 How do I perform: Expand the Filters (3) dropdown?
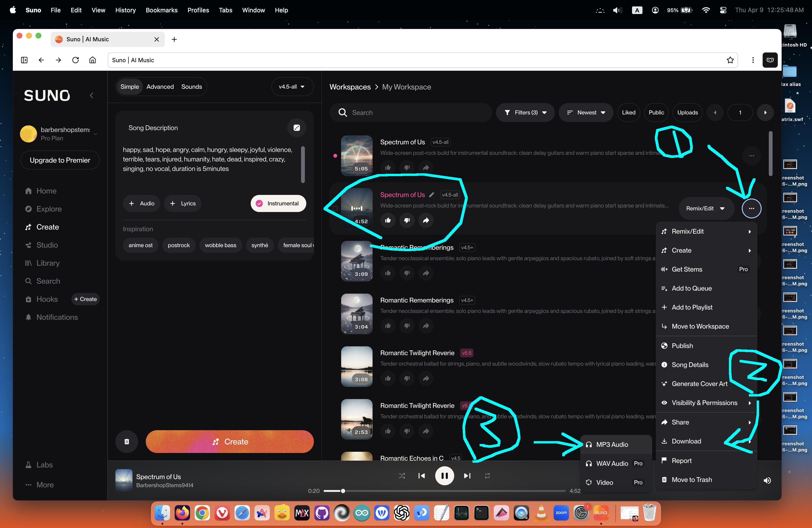coord(525,113)
